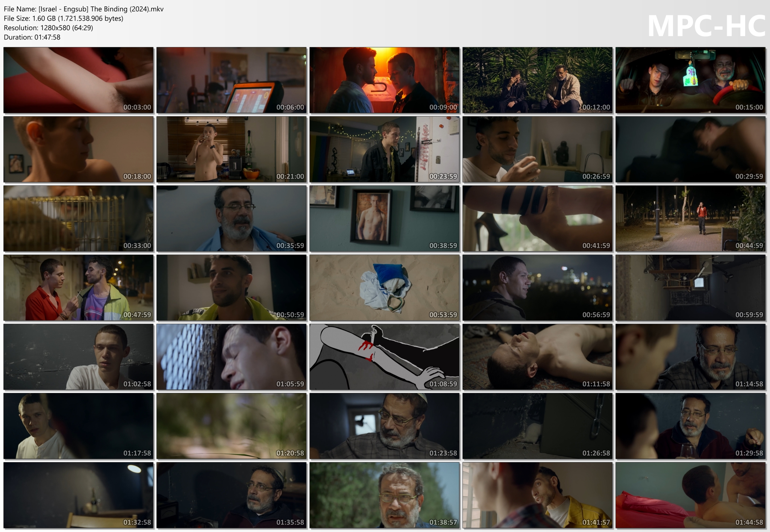Click the city night view thumbnail at 00:56:59
The height and width of the screenshot is (532, 770).
[537, 288]
